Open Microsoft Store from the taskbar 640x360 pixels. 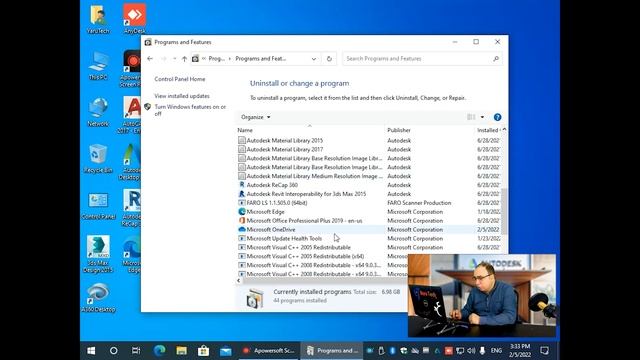[203, 351]
